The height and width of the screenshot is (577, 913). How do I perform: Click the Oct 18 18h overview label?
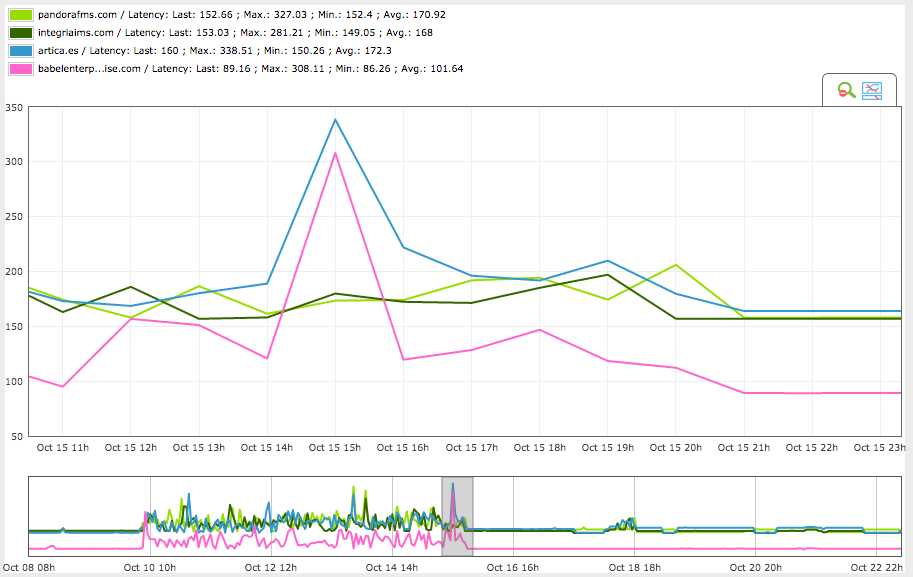pos(634,567)
